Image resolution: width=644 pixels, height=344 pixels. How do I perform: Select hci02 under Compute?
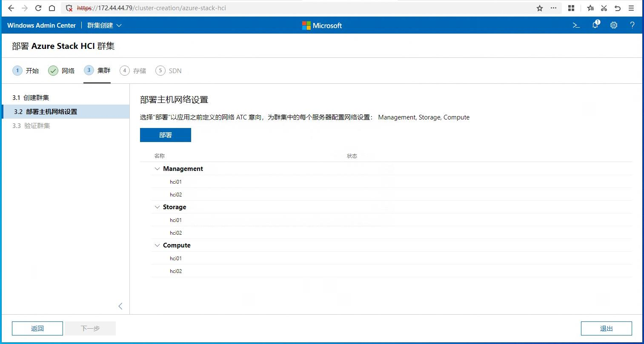click(x=176, y=271)
